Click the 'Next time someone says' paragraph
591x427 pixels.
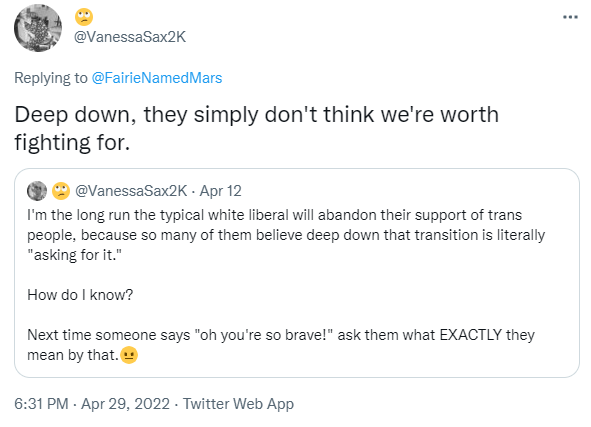click(x=281, y=344)
